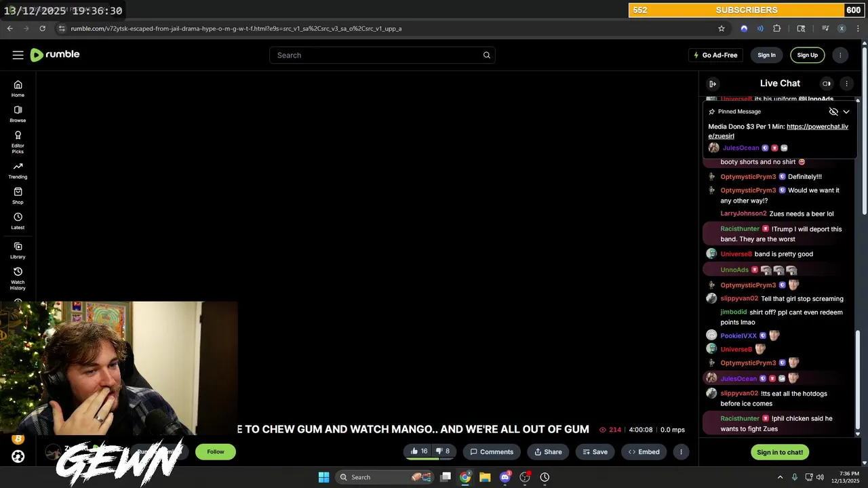
Task: Share this video
Action: [x=548, y=451]
